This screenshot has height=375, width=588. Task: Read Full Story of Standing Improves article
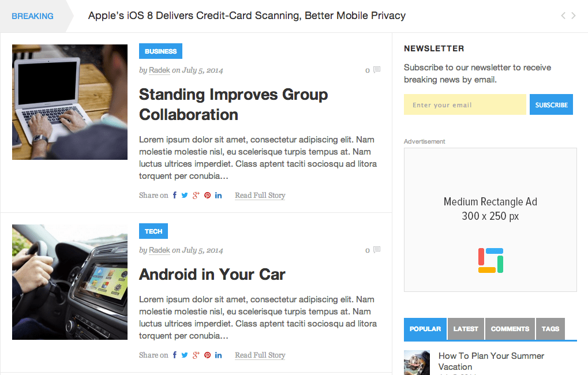point(260,196)
